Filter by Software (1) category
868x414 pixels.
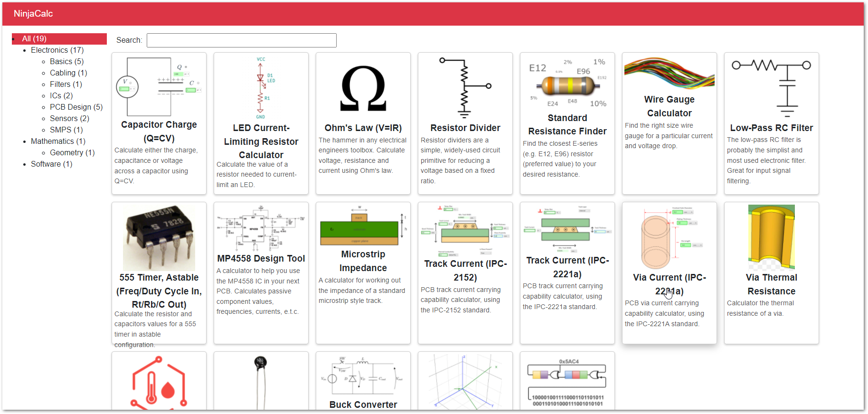[51, 164]
